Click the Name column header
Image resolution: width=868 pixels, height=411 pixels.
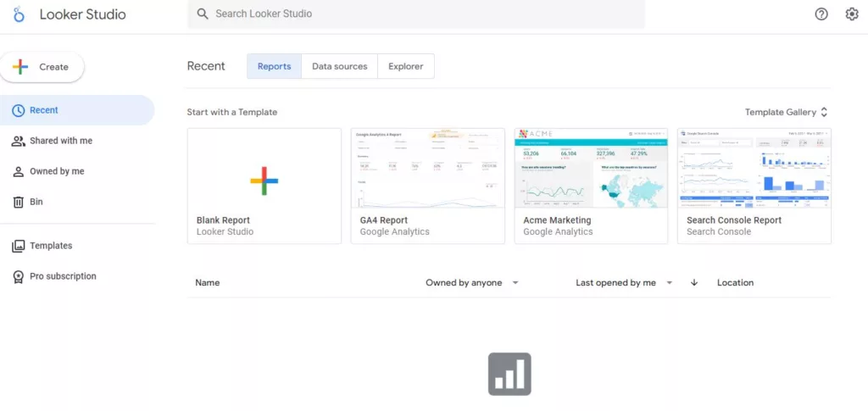pos(208,283)
